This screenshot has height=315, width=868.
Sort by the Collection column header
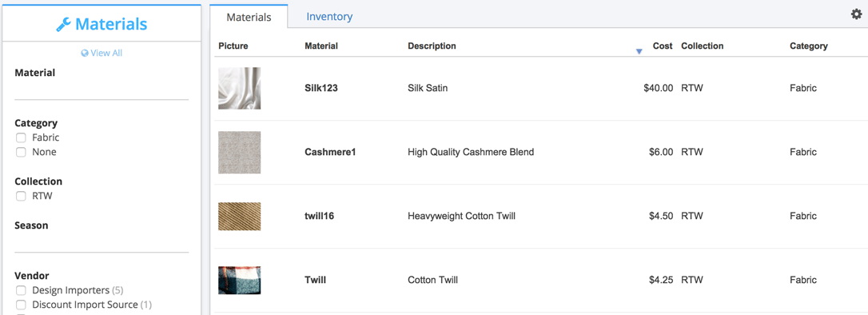click(702, 46)
